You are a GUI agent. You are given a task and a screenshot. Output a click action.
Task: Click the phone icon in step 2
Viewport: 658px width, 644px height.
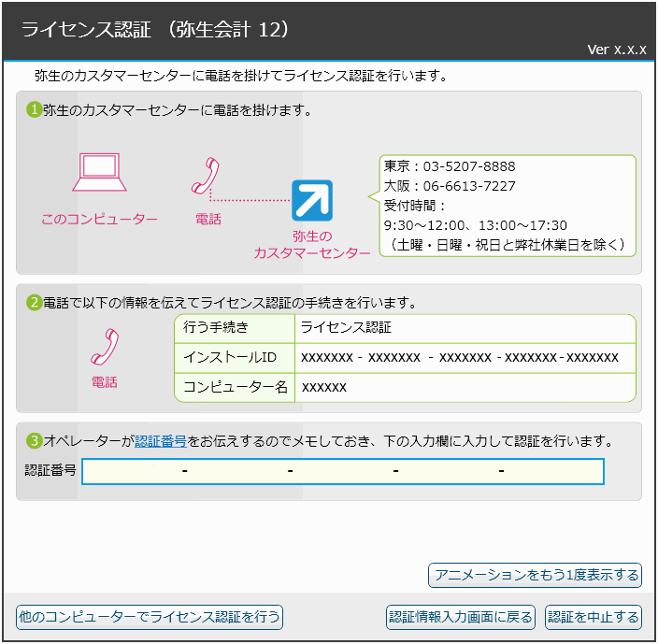click(x=104, y=347)
